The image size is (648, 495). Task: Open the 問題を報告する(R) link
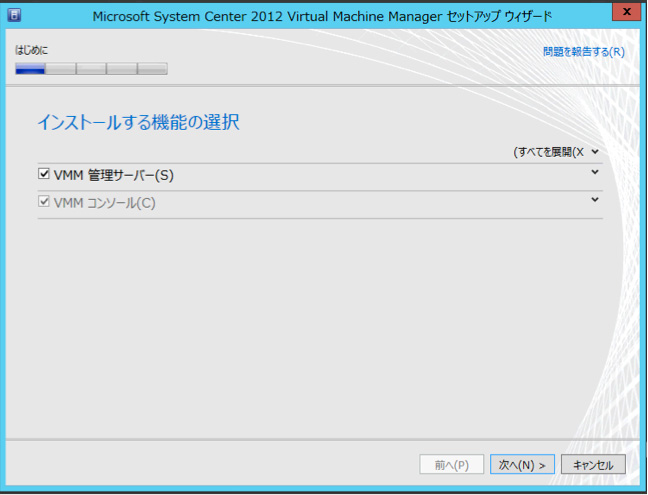584,52
